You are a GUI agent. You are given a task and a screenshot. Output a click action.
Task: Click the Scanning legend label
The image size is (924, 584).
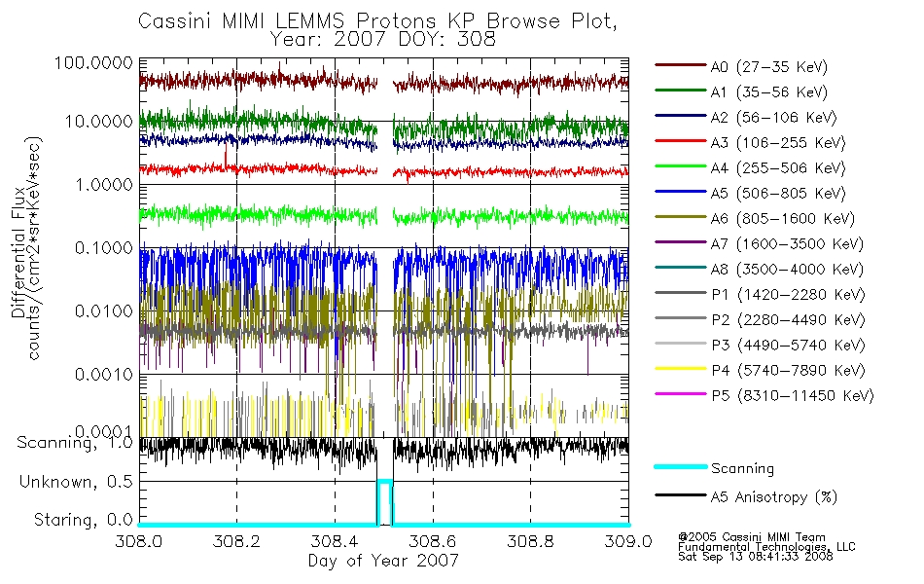742,469
